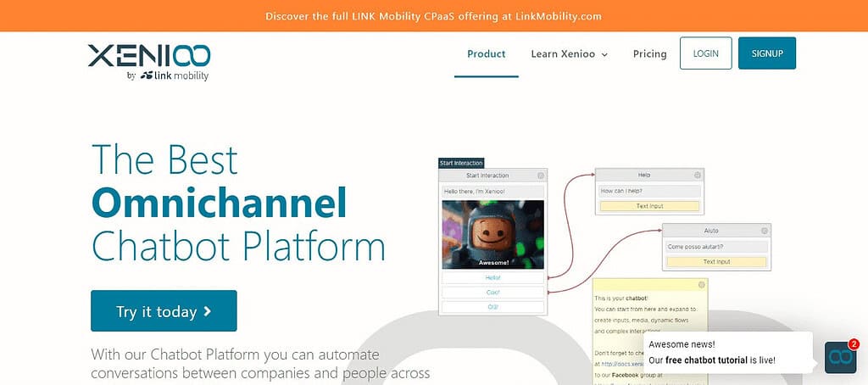868x385 pixels.
Task: Expand the Learn Xenioo dropdown
Action: (x=569, y=54)
